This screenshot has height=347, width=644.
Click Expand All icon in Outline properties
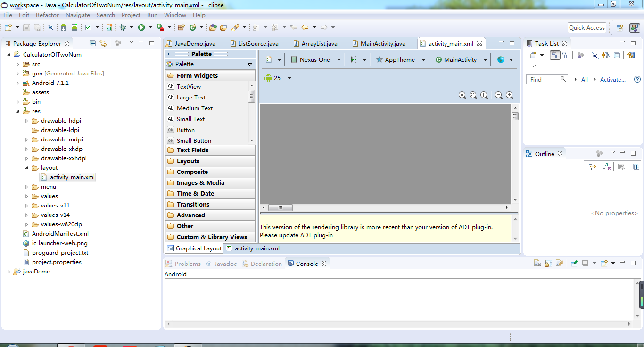(636, 166)
